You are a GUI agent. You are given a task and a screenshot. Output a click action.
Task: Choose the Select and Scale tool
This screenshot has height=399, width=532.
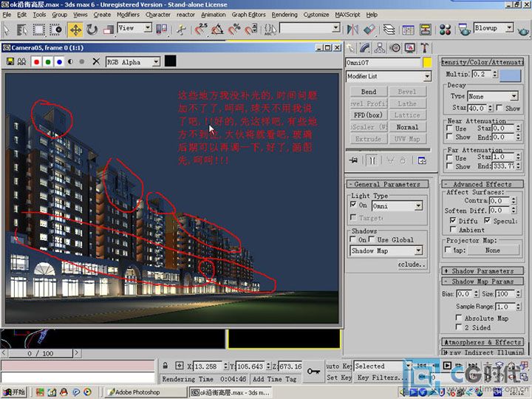coord(108,30)
